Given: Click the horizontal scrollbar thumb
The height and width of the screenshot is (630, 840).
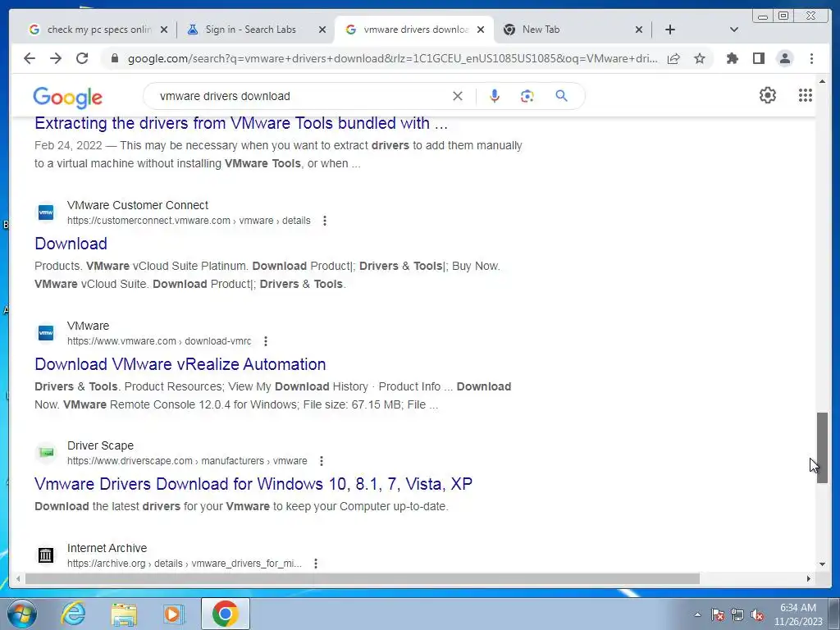Looking at the screenshot, I should (x=362, y=578).
